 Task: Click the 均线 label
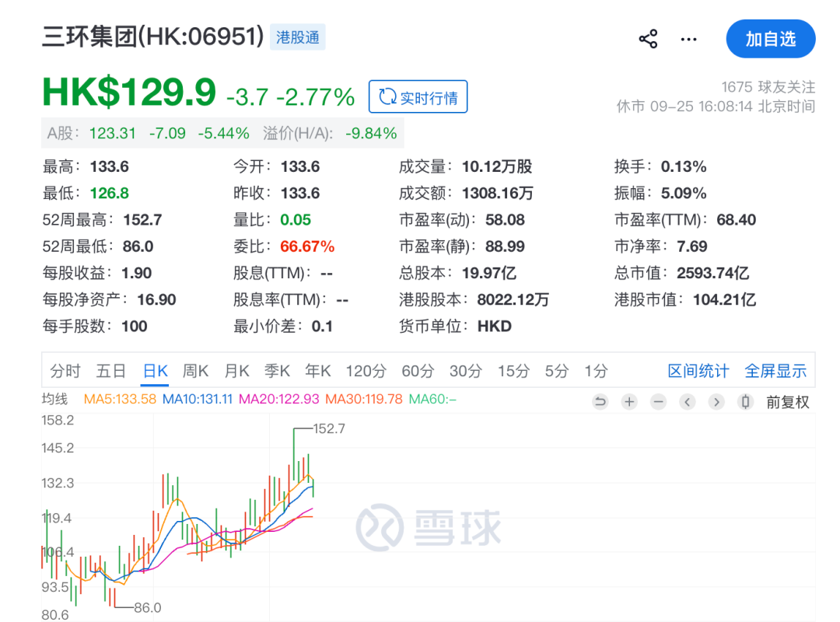(x=54, y=399)
